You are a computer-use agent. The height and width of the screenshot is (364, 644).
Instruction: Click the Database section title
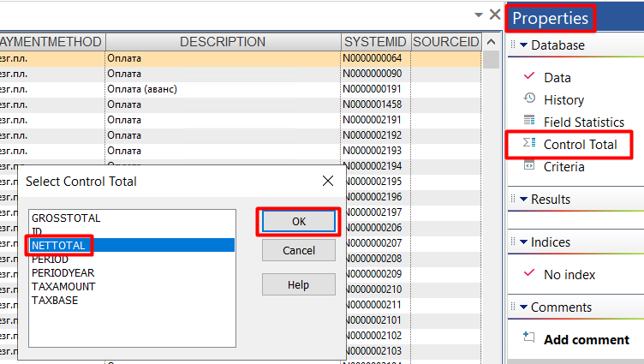558,45
